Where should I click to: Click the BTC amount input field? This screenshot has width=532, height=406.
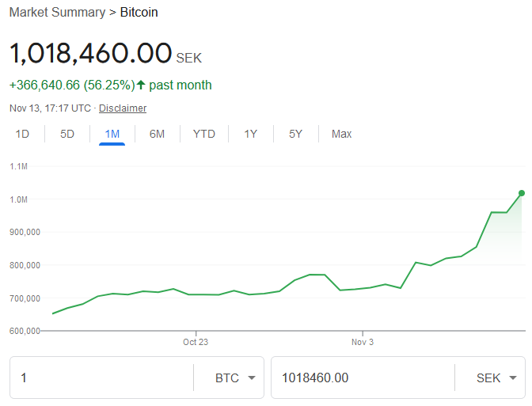[x=102, y=378]
